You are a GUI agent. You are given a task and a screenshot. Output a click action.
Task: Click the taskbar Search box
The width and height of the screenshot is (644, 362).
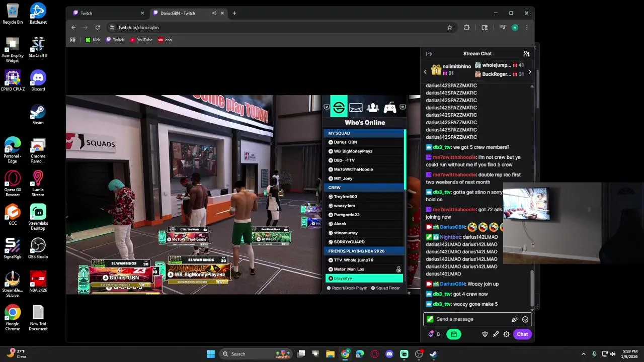[256, 354]
